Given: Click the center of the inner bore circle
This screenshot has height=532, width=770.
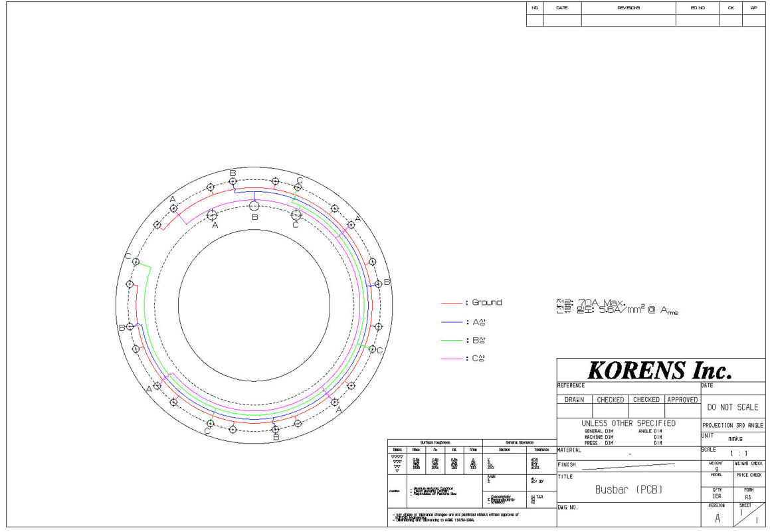Looking at the screenshot, I should (x=254, y=305).
